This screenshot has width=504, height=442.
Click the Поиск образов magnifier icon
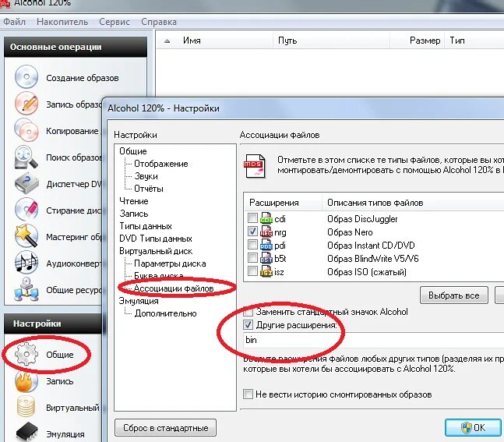pos(26,157)
